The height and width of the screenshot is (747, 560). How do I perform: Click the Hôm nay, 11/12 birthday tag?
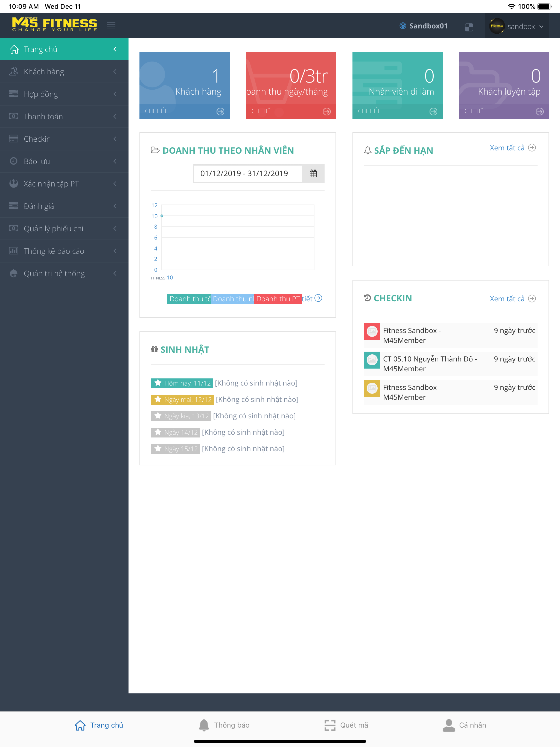[x=182, y=383]
